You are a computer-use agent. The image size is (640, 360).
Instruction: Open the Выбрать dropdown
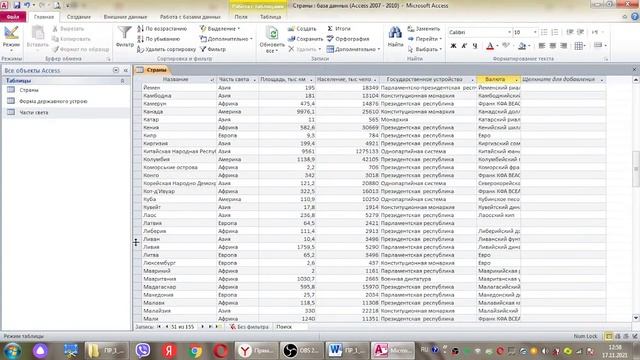coord(425,49)
